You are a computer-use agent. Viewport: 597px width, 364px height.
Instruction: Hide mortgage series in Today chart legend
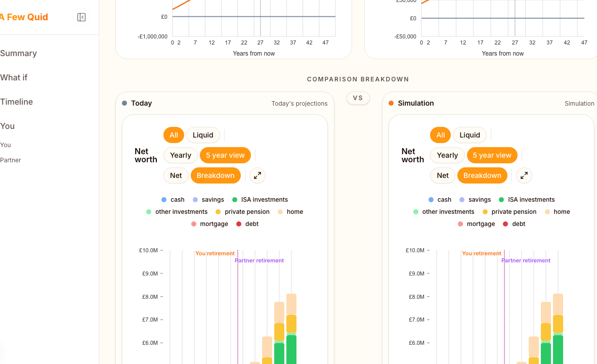pyautogui.click(x=209, y=224)
